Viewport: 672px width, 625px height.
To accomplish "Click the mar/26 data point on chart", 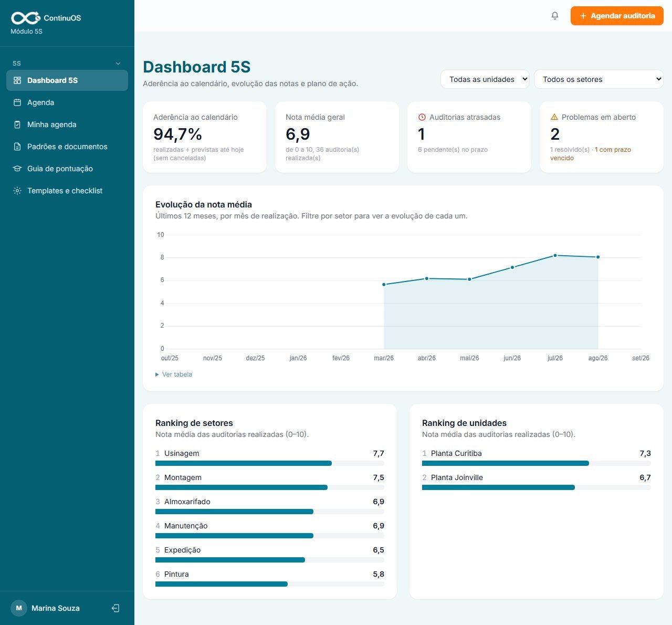I will pos(384,285).
